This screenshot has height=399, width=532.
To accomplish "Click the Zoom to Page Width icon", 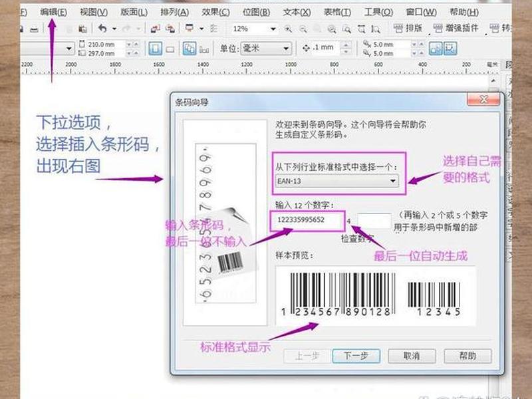I will click(x=361, y=29).
